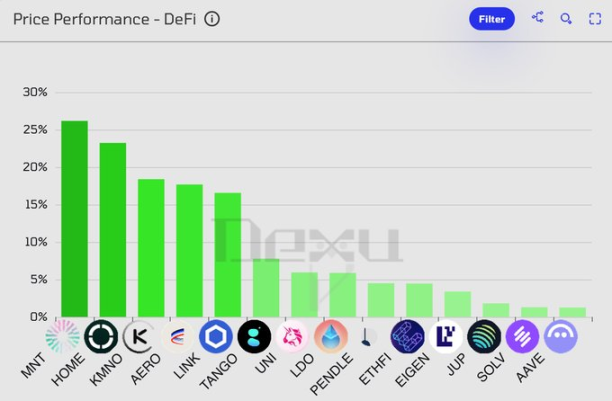Click the LINK hexagon token icon
Screen dimensions: 612x401
(x=216, y=336)
